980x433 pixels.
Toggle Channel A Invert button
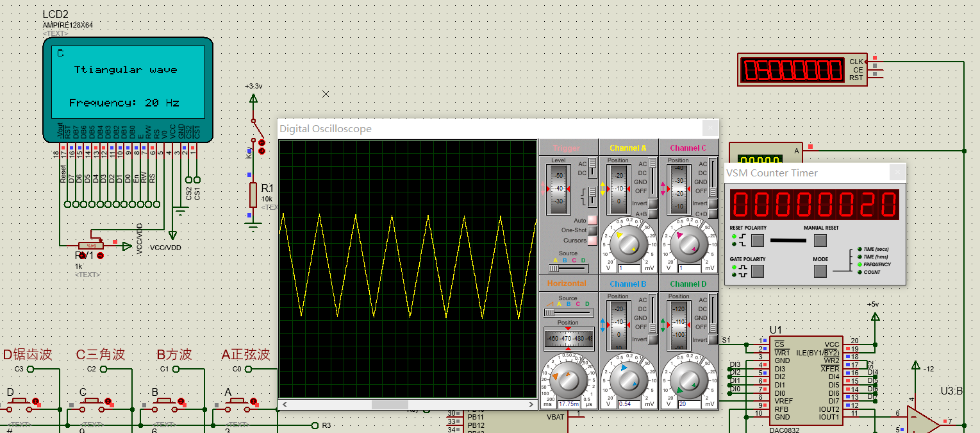point(652,204)
